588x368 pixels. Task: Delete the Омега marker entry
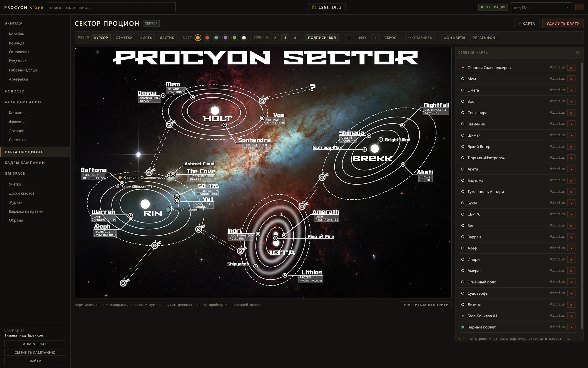pyautogui.click(x=571, y=90)
